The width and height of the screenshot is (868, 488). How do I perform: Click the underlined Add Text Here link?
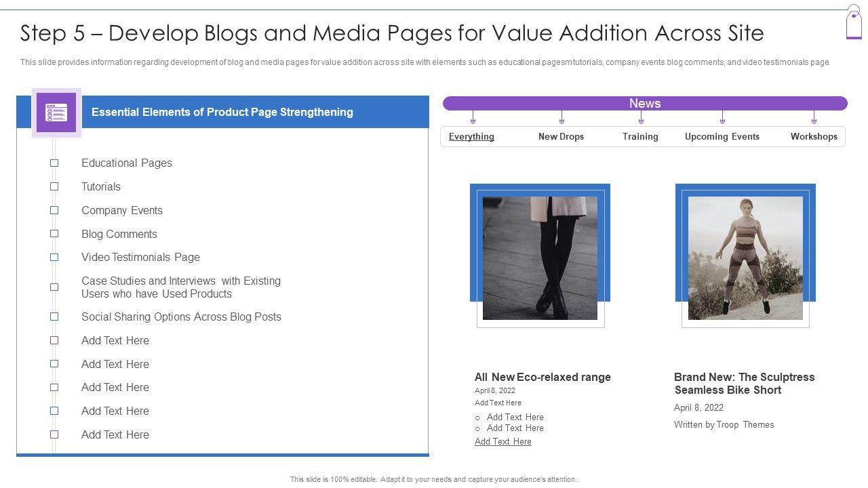tap(502, 441)
